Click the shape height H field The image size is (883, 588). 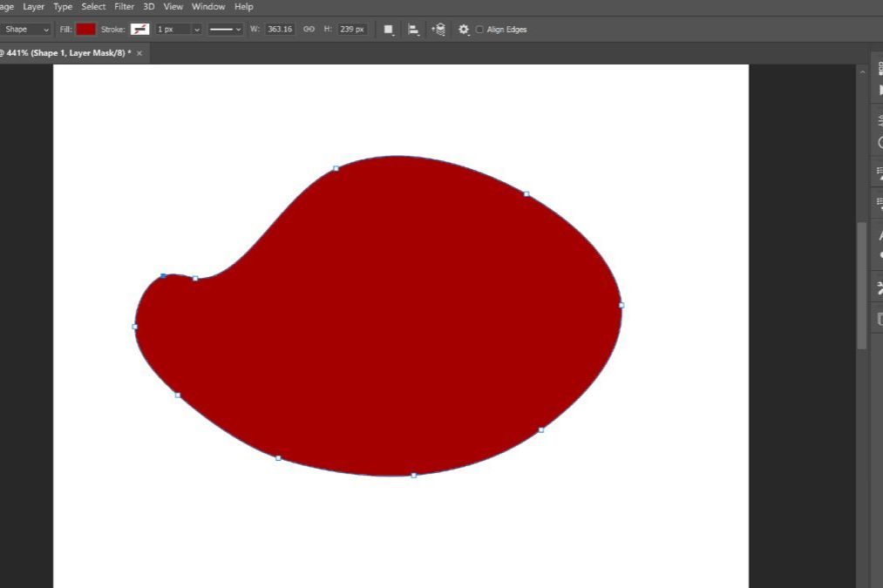coord(352,30)
